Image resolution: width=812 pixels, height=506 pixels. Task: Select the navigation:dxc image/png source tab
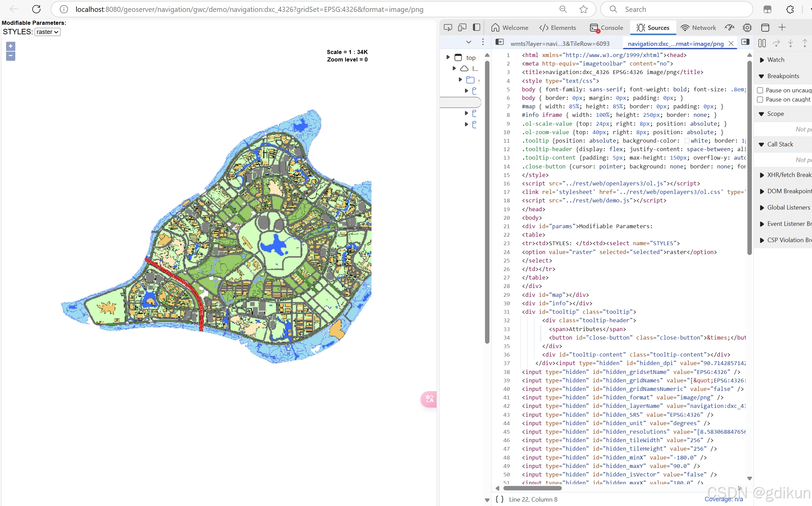coord(675,43)
